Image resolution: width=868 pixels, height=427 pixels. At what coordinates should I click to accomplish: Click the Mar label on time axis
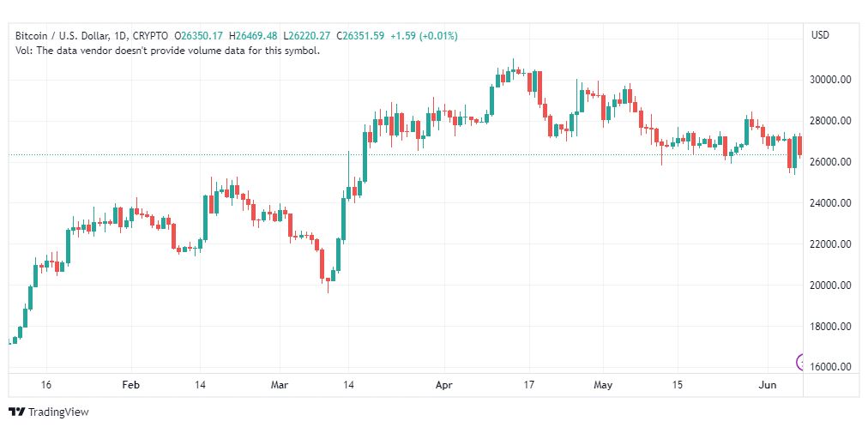tap(280, 385)
